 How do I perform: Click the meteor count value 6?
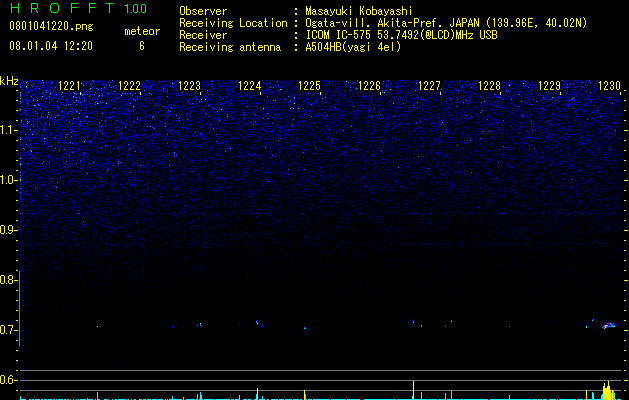coord(142,46)
